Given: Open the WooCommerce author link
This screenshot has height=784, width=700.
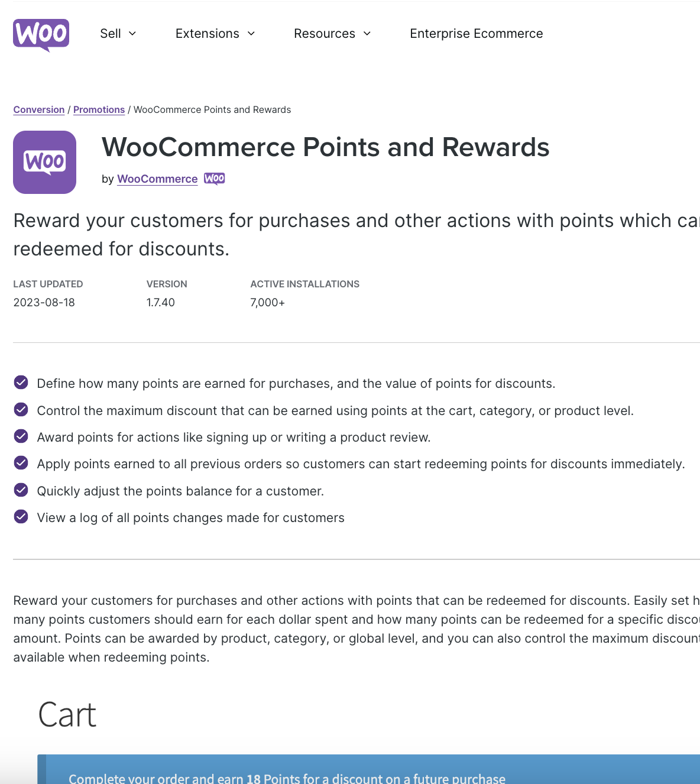Looking at the screenshot, I should click(157, 179).
